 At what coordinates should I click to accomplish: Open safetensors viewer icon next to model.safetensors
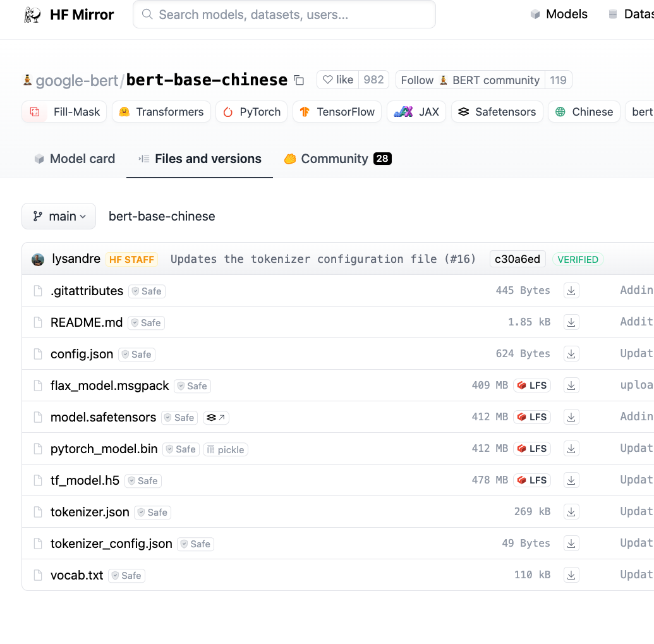[x=216, y=418]
